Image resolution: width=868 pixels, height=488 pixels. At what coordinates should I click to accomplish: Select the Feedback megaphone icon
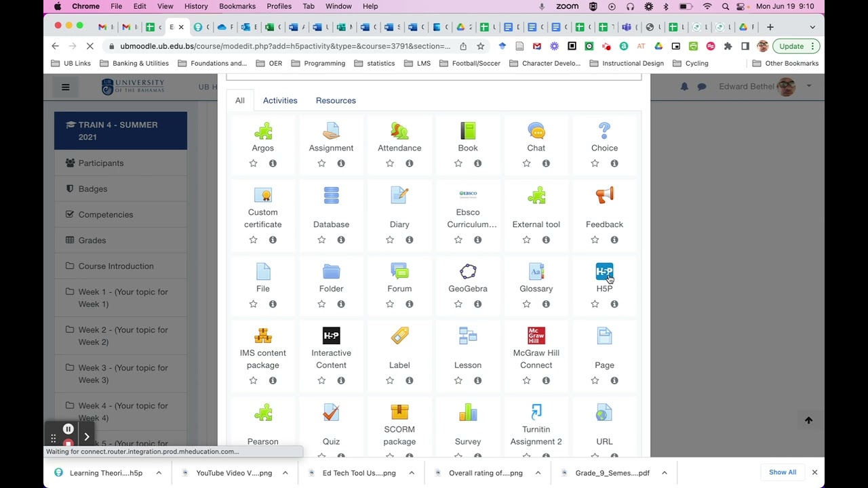click(604, 195)
